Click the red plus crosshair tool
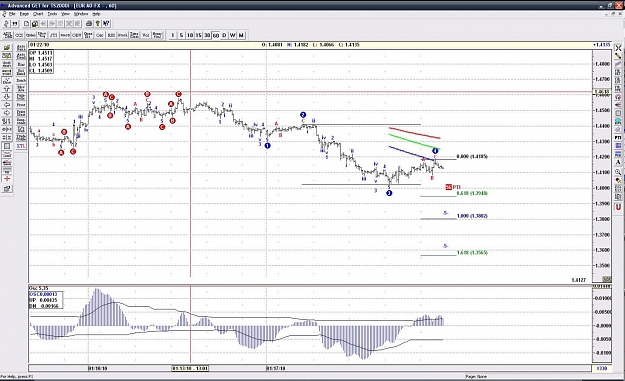Screen dimensions: 625x381 click(7, 178)
